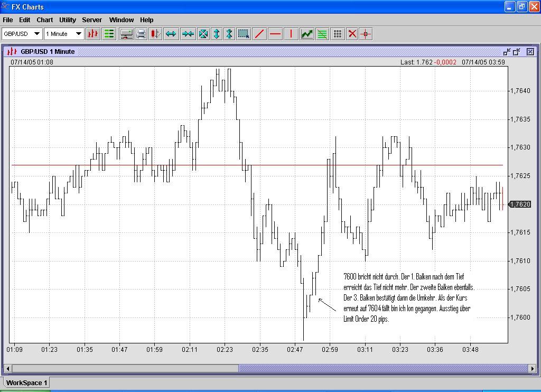Select the horizontal line drawing tool
This screenshot has height=392, width=541.
pos(275,34)
